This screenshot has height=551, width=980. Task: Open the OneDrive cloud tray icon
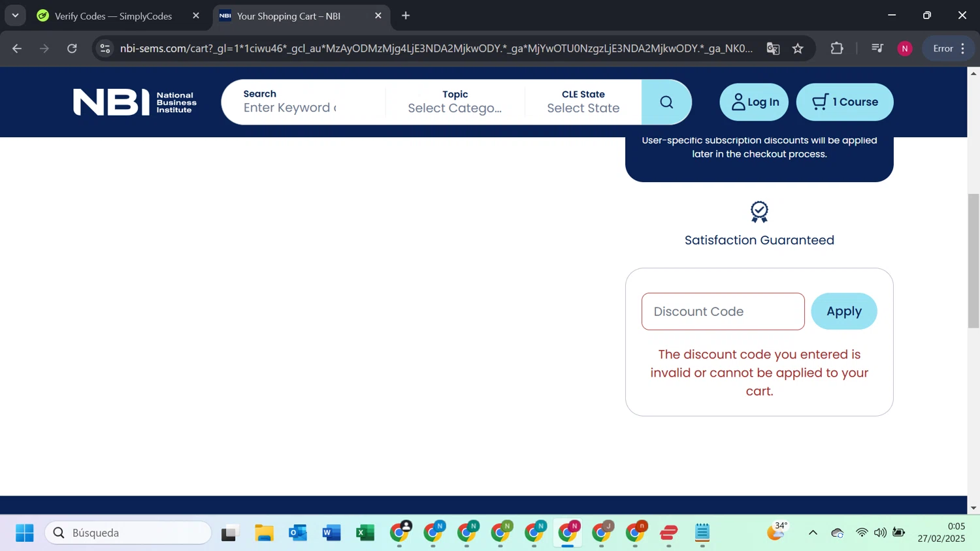click(x=838, y=533)
